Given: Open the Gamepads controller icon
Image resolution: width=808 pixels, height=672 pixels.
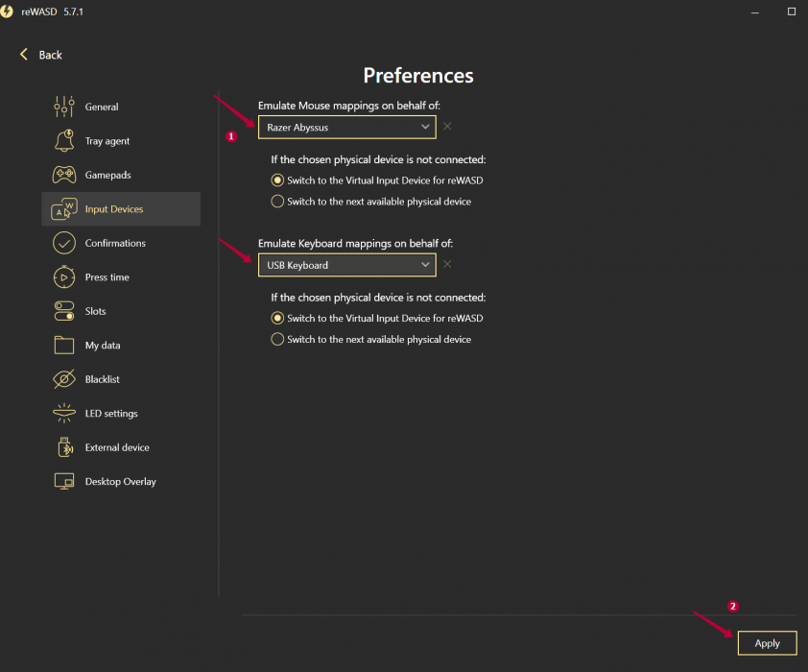Looking at the screenshot, I should (64, 175).
